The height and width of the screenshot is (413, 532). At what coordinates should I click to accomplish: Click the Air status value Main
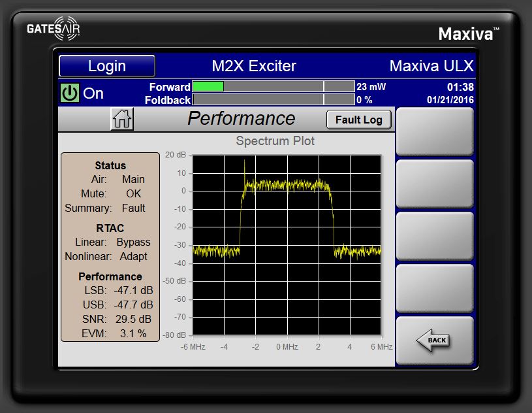pyautogui.click(x=133, y=179)
